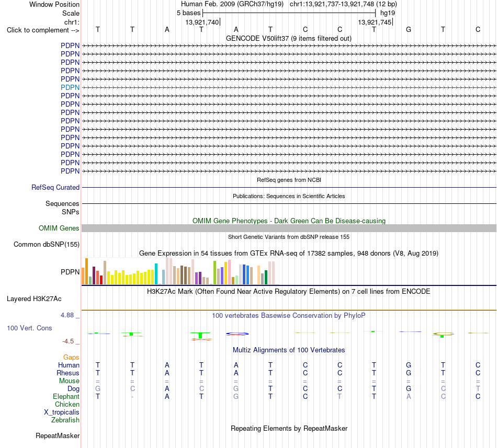Open the OMIM Gene Phenotypes green title
Image resolution: width=497 pixels, height=448 pixels.
point(289,221)
